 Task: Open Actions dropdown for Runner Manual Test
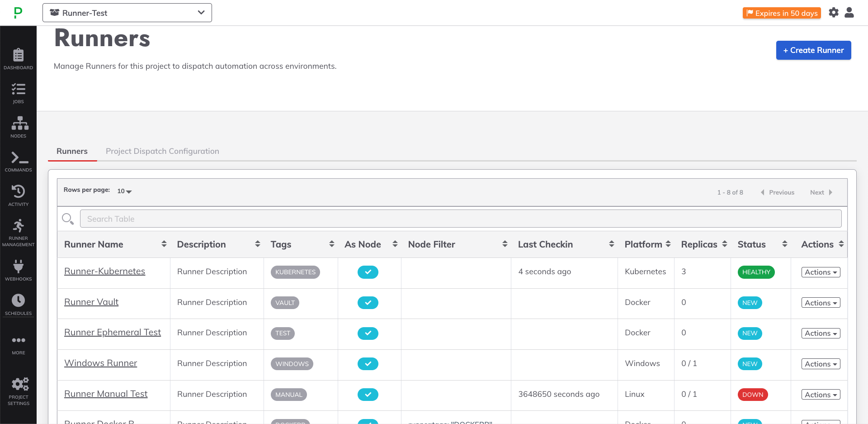tap(820, 395)
